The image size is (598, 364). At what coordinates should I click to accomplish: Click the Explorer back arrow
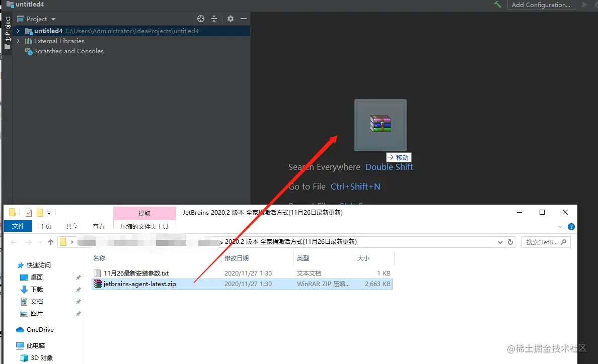click(x=14, y=242)
